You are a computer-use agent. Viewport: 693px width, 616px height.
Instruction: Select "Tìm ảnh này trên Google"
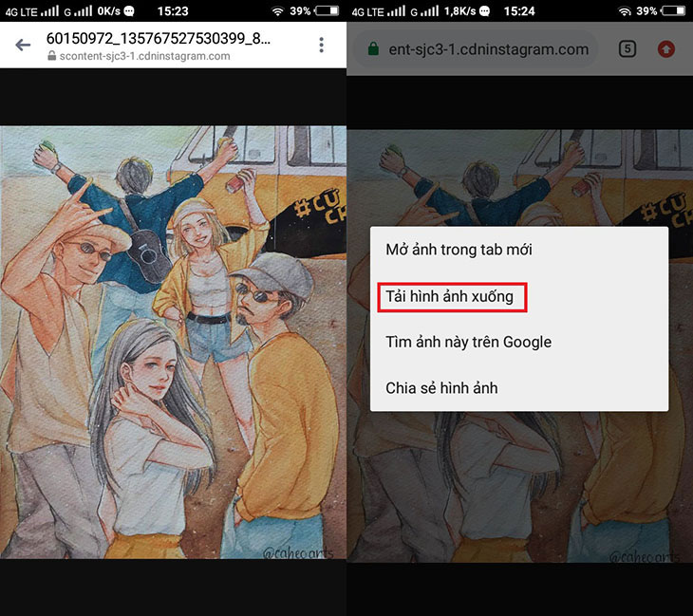pyautogui.click(x=468, y=342)
